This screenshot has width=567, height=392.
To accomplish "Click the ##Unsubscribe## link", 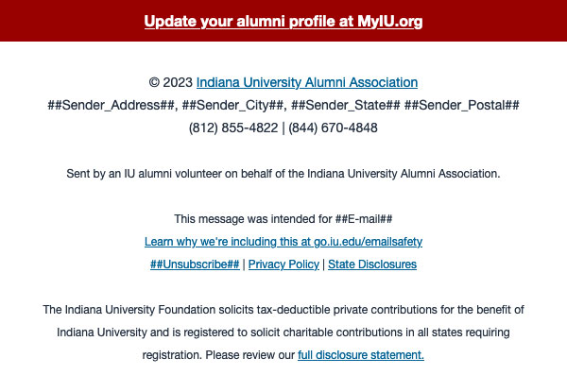I will (x=195, y=264).
